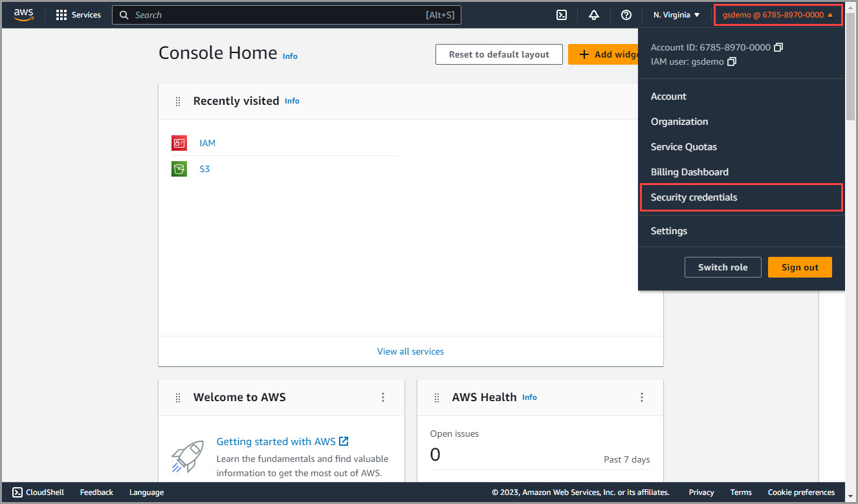
Task: Select Billing Dashboard menu item
Action: coord(689,172)
